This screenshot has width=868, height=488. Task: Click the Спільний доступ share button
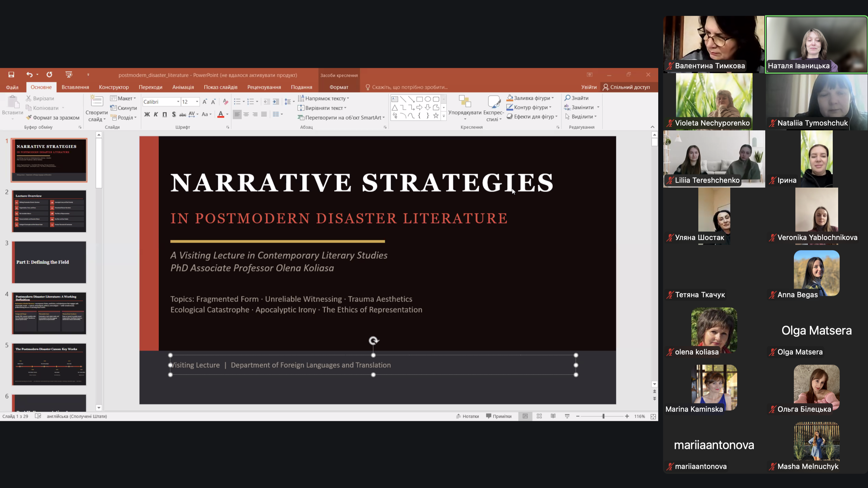click(626, 87)
